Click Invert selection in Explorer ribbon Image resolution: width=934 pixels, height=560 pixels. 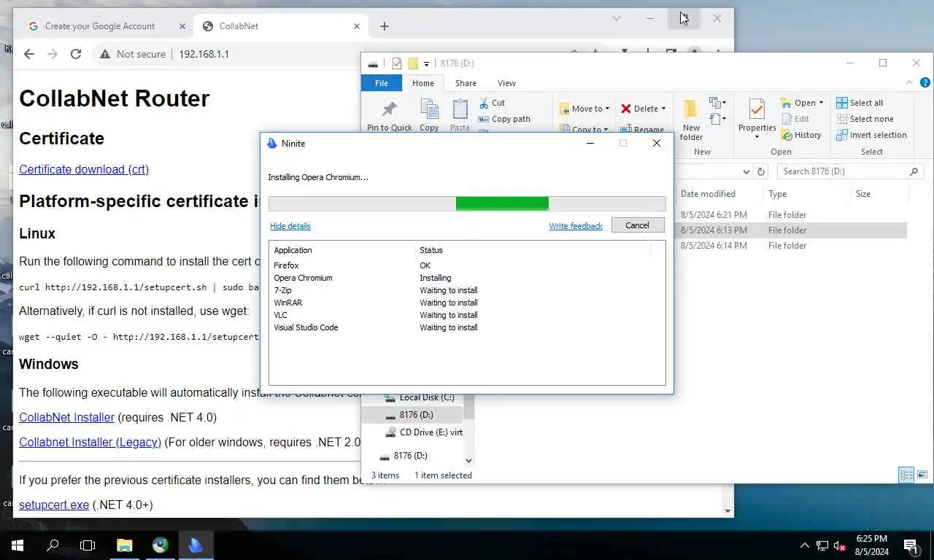coord(871,135)
